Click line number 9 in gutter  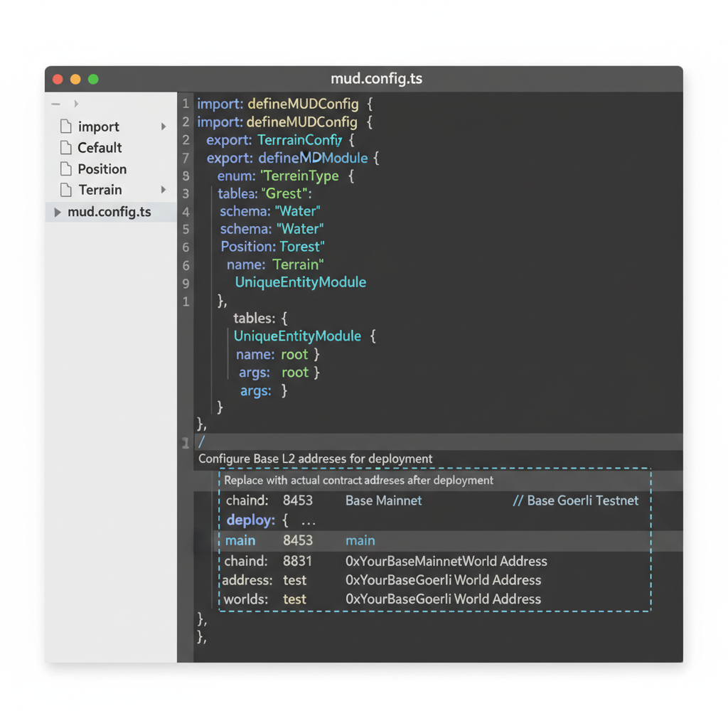point(186,284)
